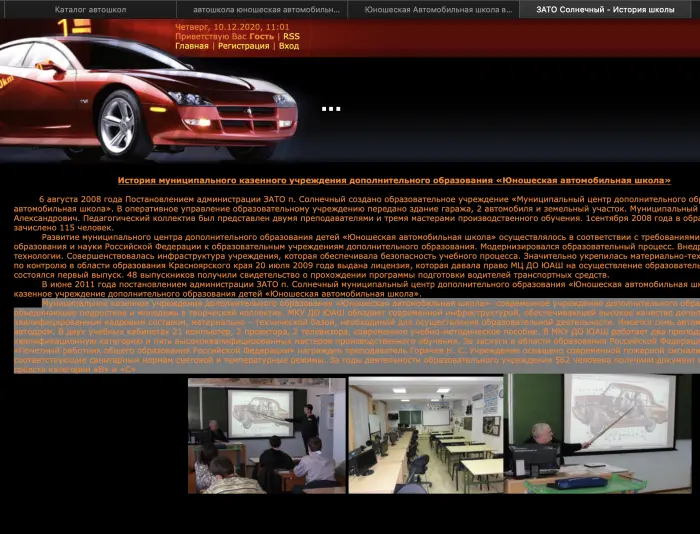
Task: Click the three white dots in header
Action: point(331,109)
